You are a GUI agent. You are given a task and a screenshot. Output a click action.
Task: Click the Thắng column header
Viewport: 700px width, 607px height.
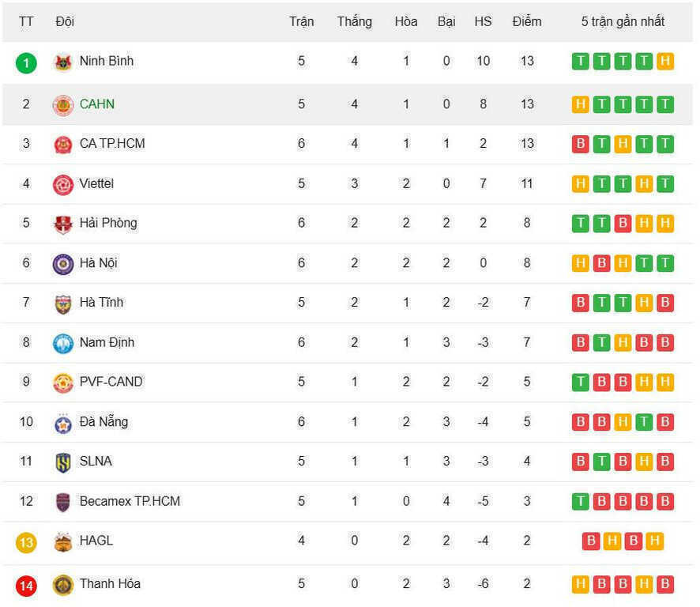pos(354,21)
